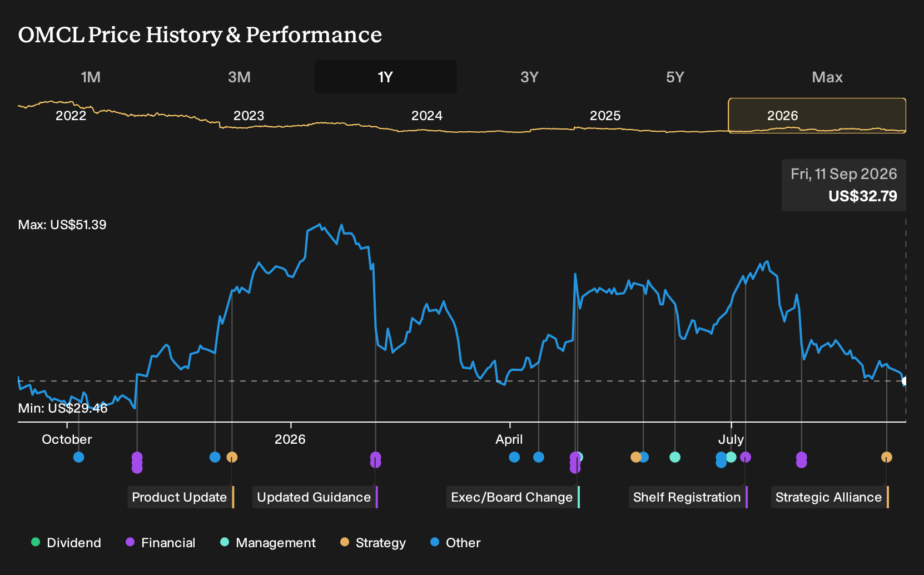Click orange Strategy marker above Product Update label
Image resolution: width=924 pixels, height=575 pixels.
pos(232,457)
